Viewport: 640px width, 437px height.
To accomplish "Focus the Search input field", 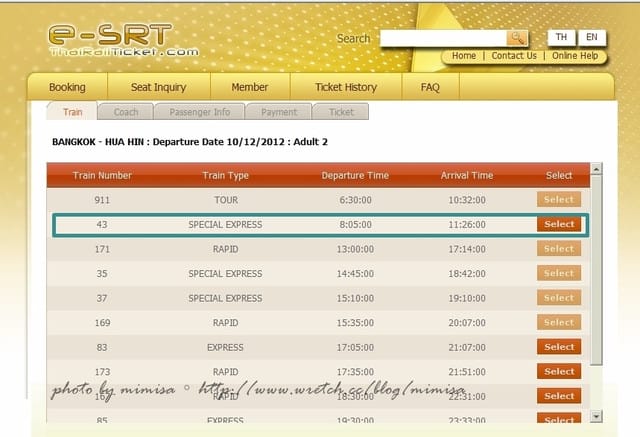I will point(443,38).
